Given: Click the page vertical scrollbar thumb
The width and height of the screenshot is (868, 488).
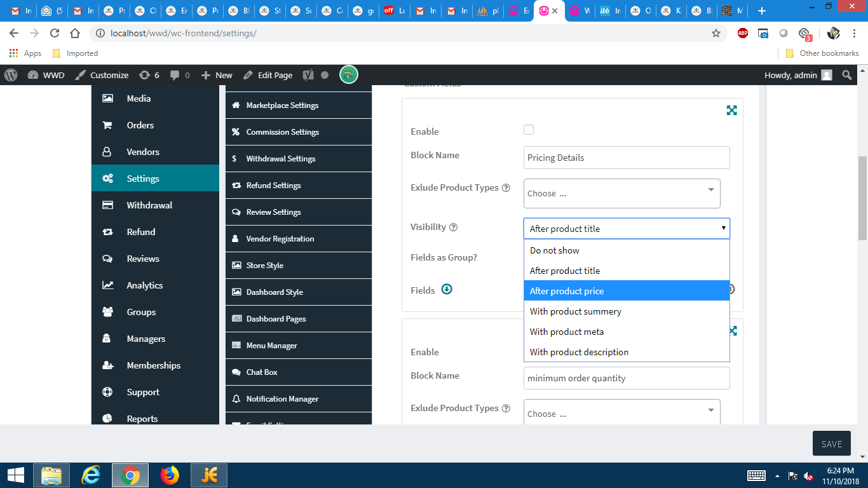Looking at the screenshot, I should click(x=862, y=198).
